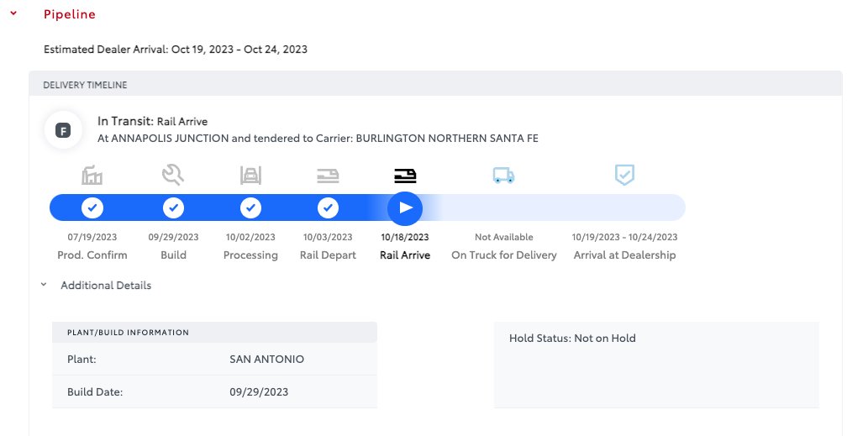Click the factory Prod. Confirm icon
Image resolution: width=868 pixels, height=436 pixels.
point(92,176)
